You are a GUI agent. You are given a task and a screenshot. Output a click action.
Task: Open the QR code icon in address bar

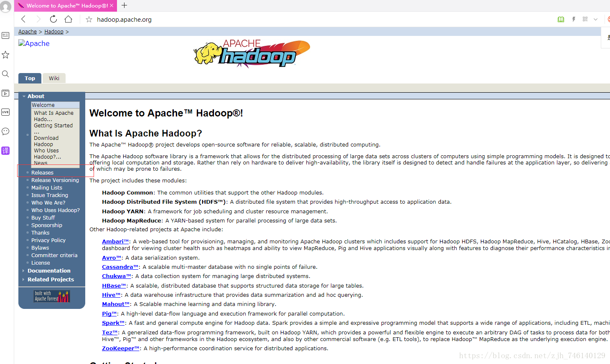point(585,19)
